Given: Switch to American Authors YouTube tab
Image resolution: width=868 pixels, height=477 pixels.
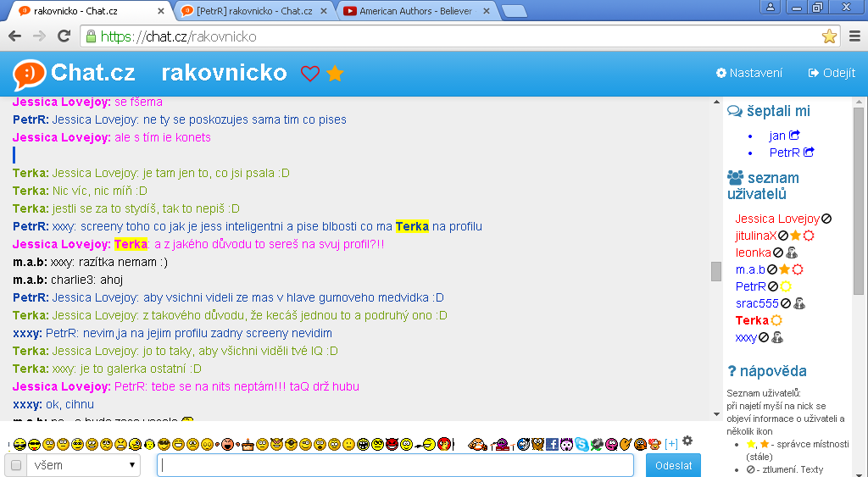Looking at the screenshot, I should point(415,11).
